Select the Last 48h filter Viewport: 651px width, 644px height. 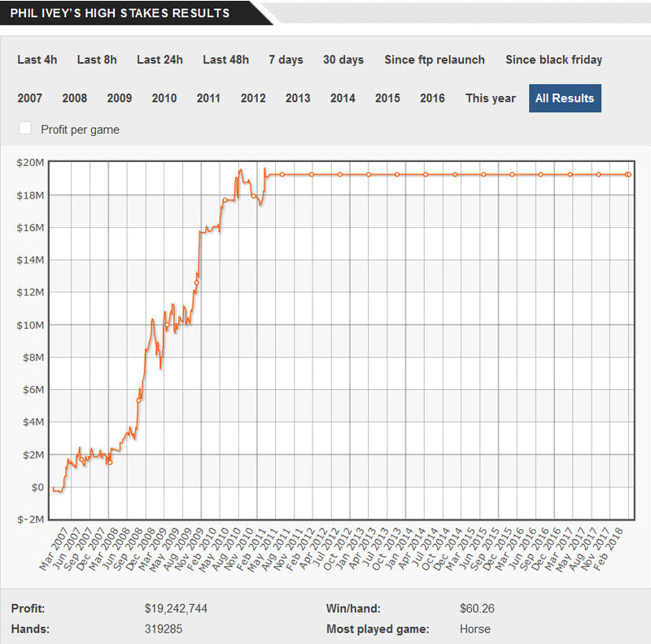226,59
